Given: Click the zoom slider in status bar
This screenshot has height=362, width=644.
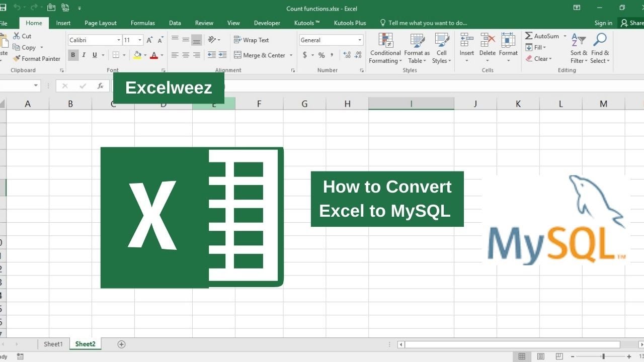Looking at the screenshot, I should [x=603, y=356].
